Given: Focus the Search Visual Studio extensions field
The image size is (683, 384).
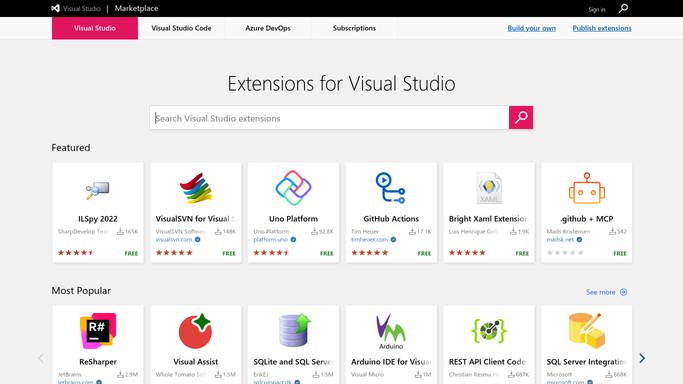Looking at the screenshot, I should click(x=329, y=118).
